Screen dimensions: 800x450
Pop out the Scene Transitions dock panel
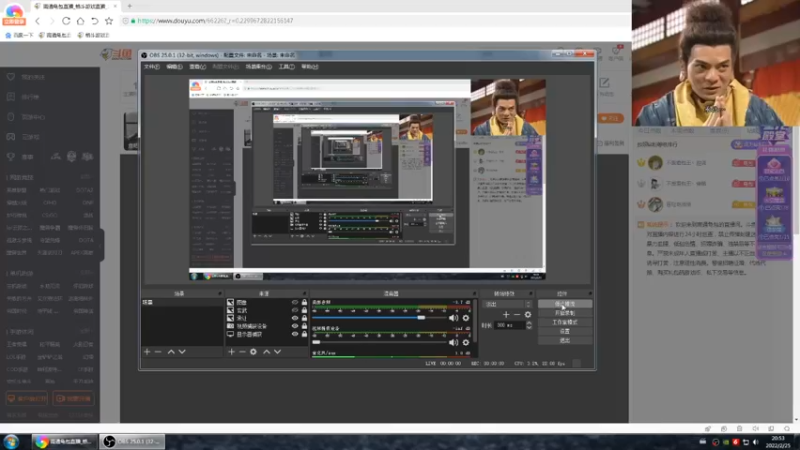531,293
